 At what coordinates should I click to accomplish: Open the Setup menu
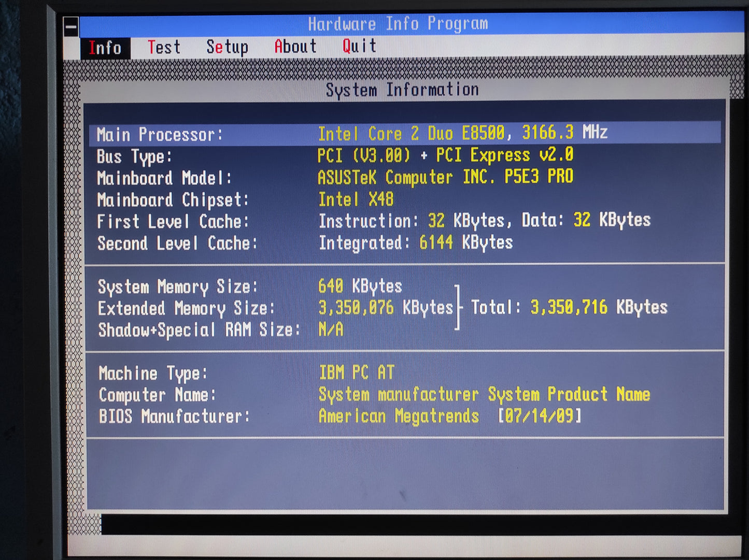click(x=227, y=47)
